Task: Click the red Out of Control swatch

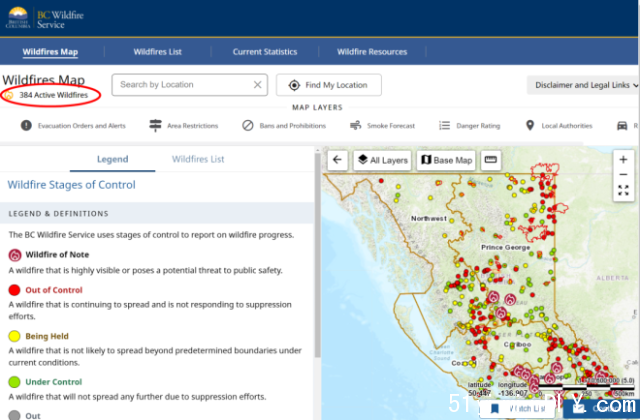Action: pyautogui.click(x=14, y=290)
